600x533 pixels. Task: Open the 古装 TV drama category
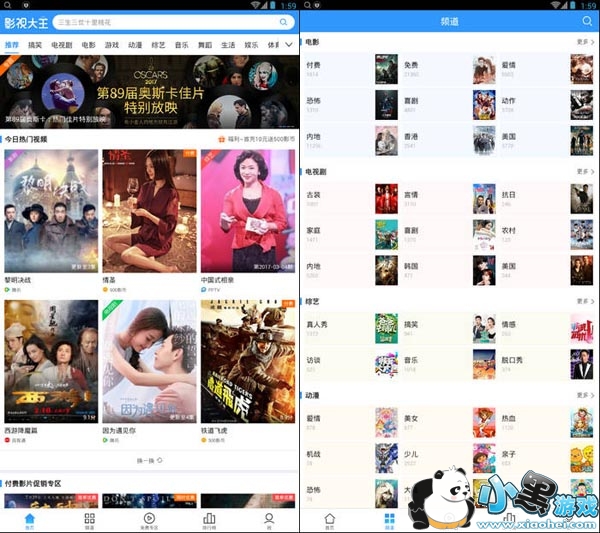[352, 199]
